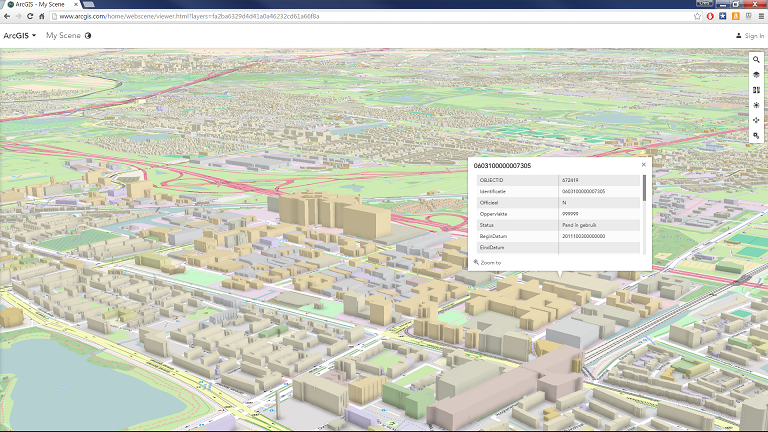This screenshot has width=768, height=432.
Task: Open the Basemap gallery icon
Action: 757,90
